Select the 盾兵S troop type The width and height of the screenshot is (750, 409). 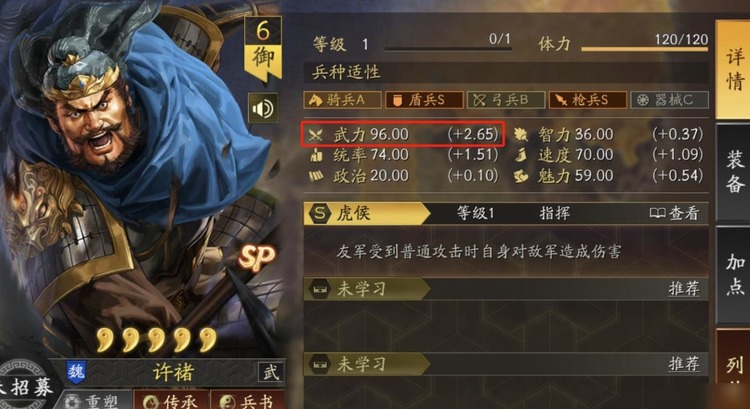coord(424,100)
